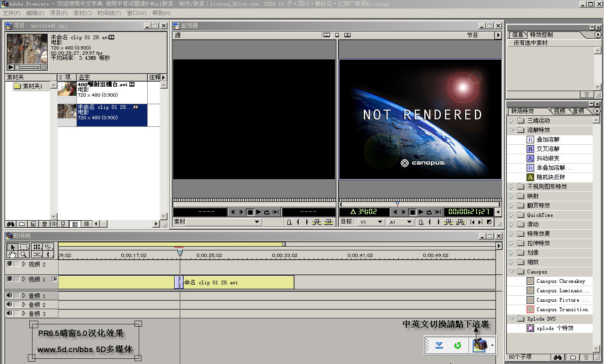Click the blue download arrow in floating toolbar
This screenshot has width=604, height=364.
pyautogui.click(x=439, y=346)
